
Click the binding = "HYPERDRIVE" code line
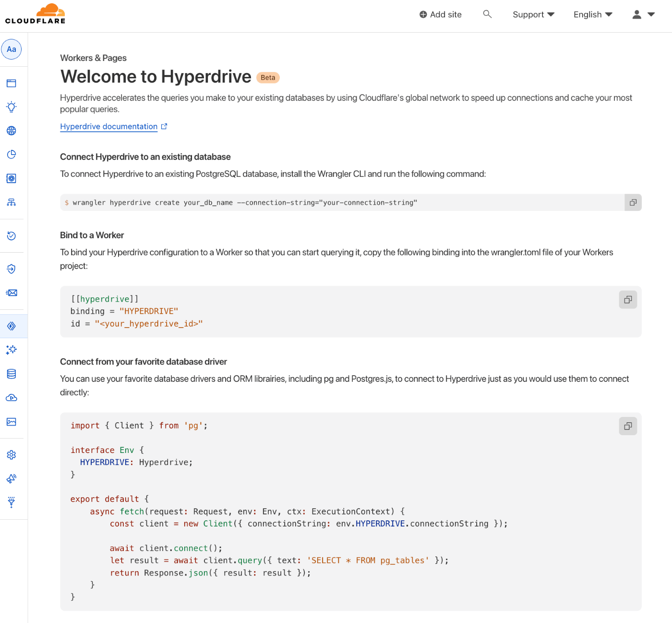point(124,311)
